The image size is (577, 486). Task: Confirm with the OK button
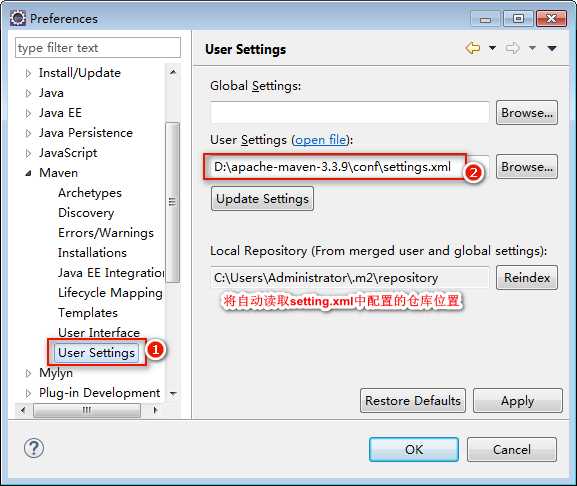[414, 449]
